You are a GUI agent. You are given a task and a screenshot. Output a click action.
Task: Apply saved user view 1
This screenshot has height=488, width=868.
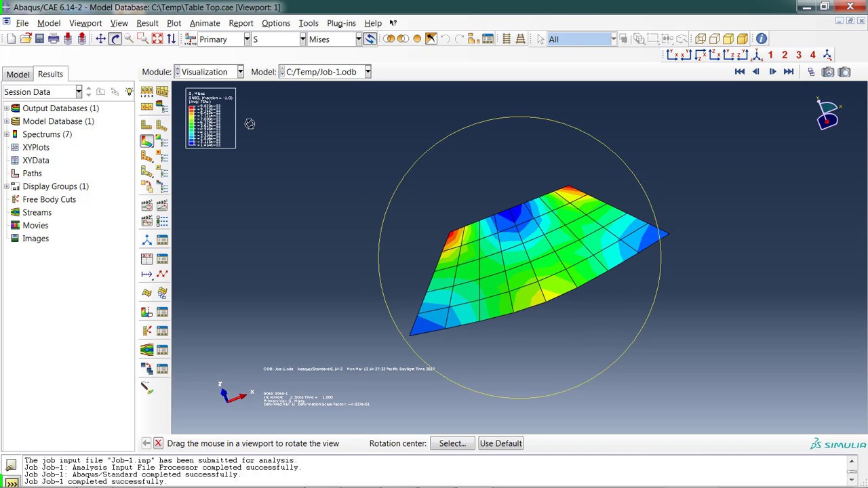[x=770, y=55]
